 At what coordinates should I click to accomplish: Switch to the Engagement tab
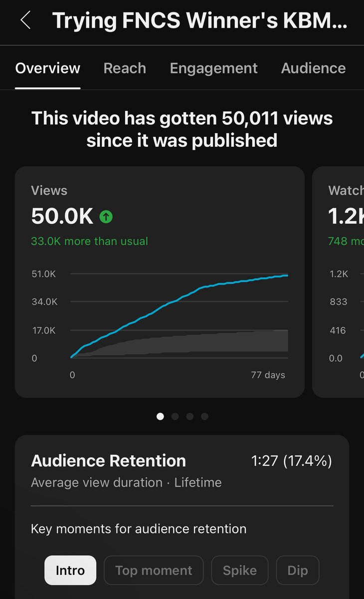213,68
